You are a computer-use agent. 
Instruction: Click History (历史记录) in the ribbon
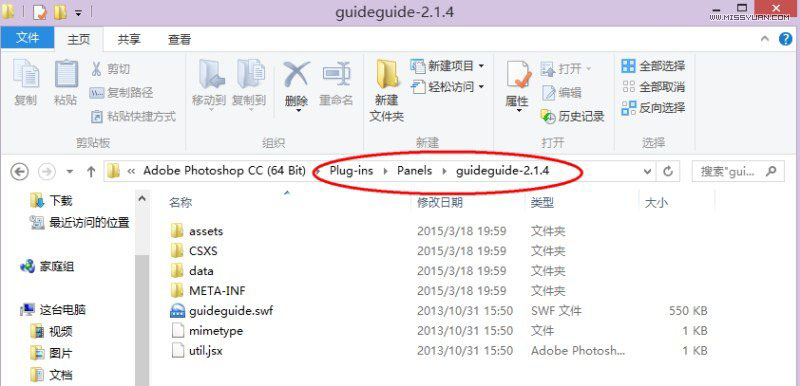[572, 117]
